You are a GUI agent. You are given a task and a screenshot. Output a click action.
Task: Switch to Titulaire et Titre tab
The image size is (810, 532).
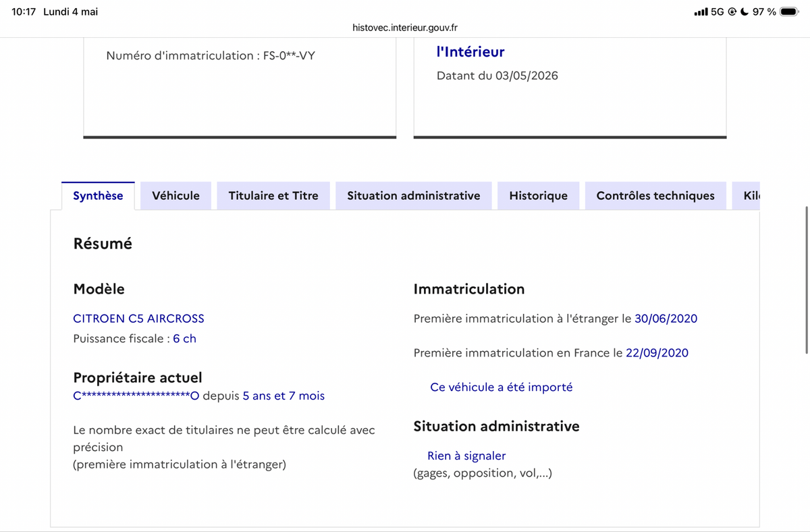click(273, 196)
